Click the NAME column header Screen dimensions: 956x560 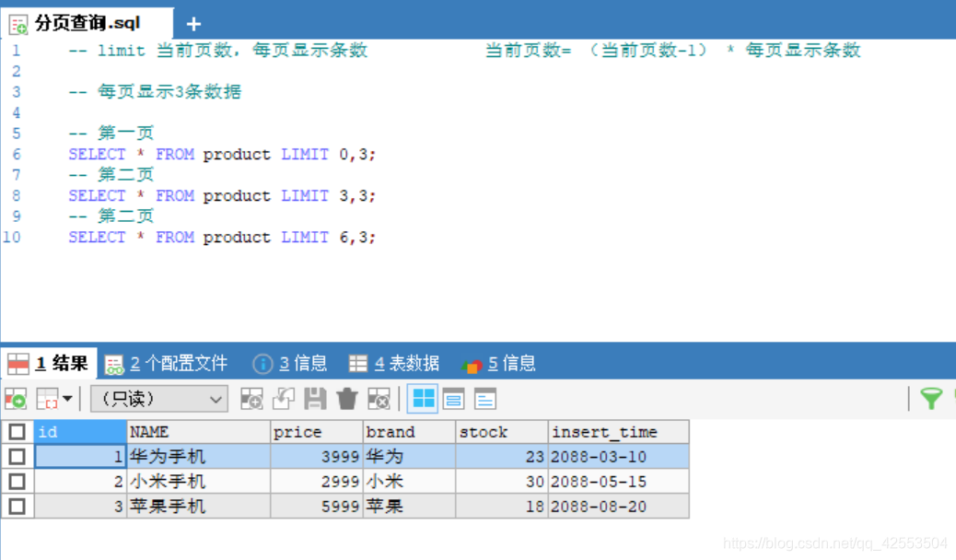tap(199, 432)
